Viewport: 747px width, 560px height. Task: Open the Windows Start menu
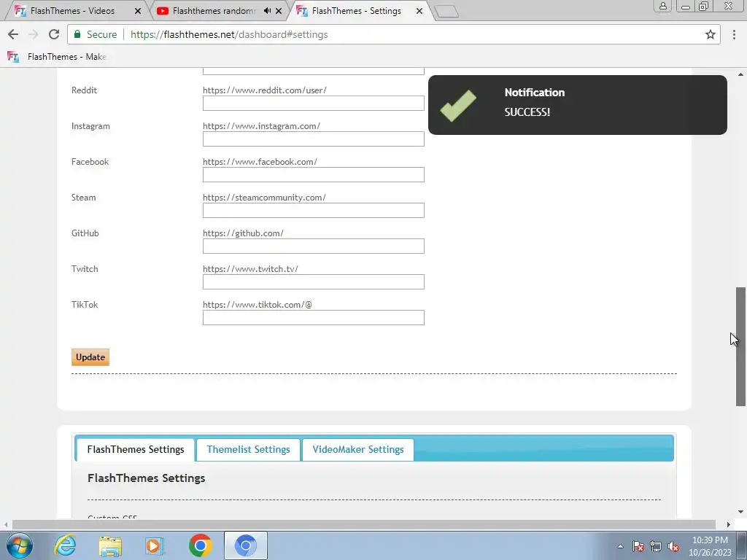(x=20, y=545)
